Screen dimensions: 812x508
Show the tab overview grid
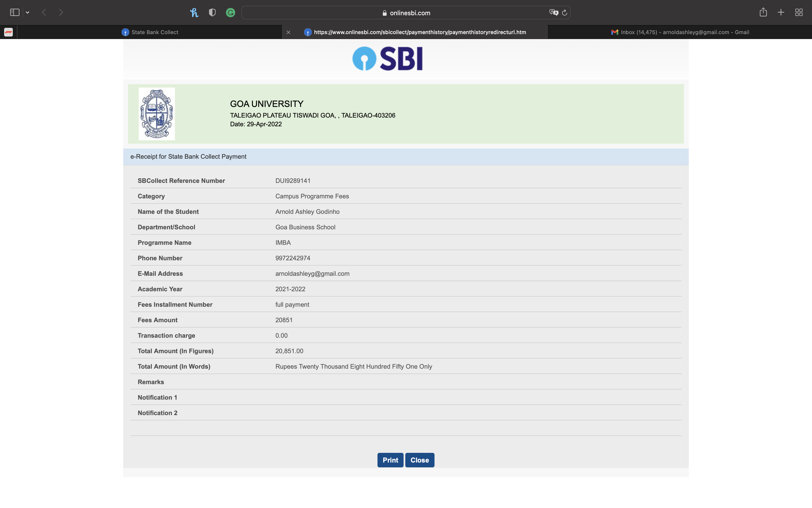coord(799,12)
